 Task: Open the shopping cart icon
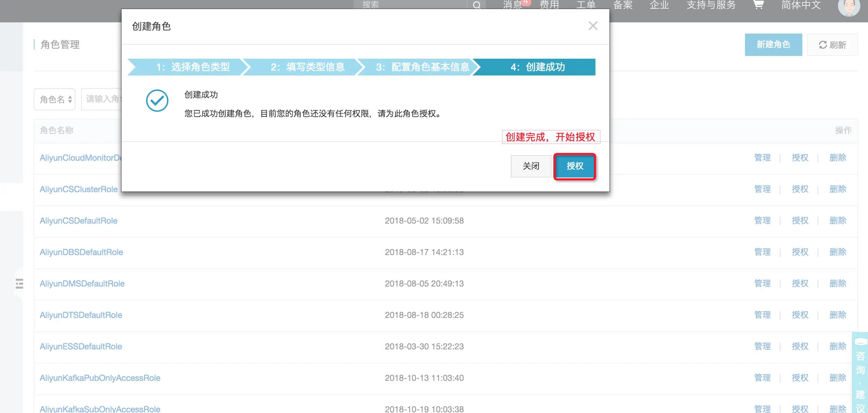pos(758,5)
